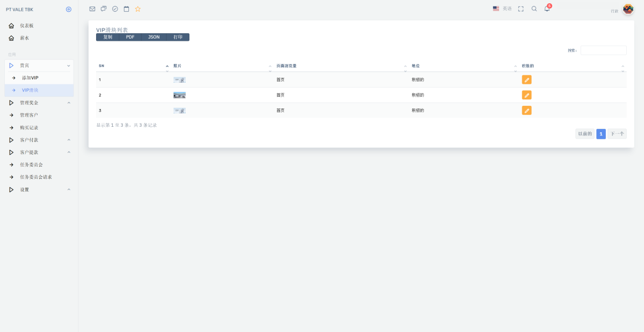Viewport: 644px width, 332px height.
Task: Click the PDF export button
Action: pos(130,37)
